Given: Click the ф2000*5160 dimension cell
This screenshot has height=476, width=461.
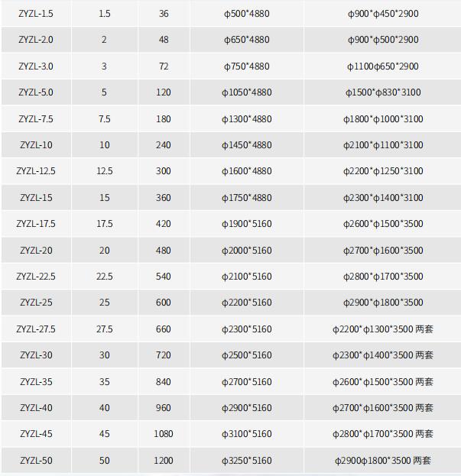Looking at the screenshot, I should [x=247, y=251].
